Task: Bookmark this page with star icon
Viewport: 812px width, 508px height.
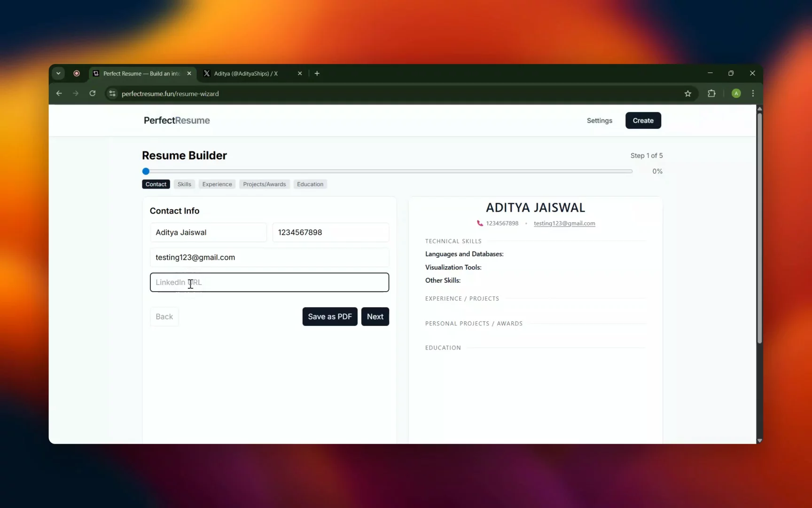Action: 687,94
